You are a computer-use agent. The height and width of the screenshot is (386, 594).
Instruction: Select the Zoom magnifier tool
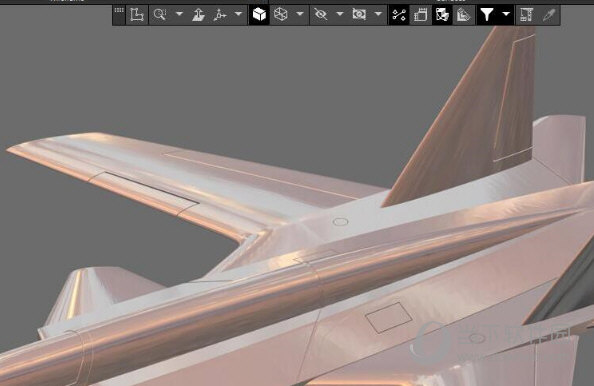point(160,15)
